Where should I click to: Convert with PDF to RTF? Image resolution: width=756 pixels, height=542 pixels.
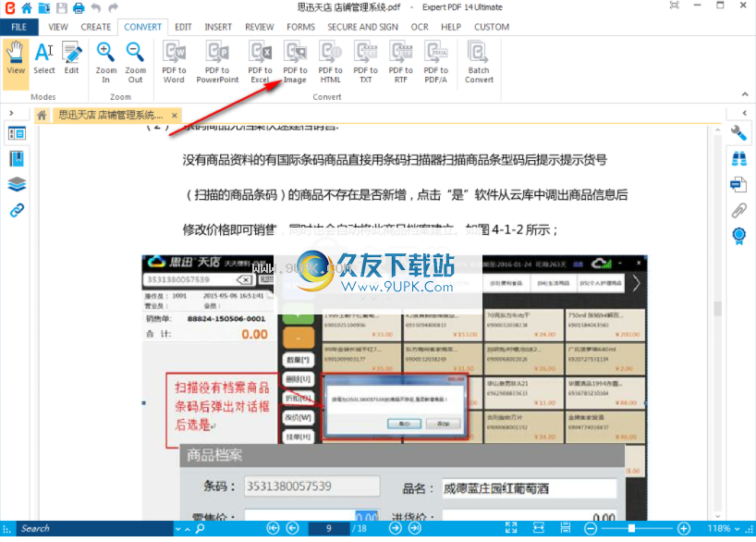pyautogui.click(x=401, y=63)
